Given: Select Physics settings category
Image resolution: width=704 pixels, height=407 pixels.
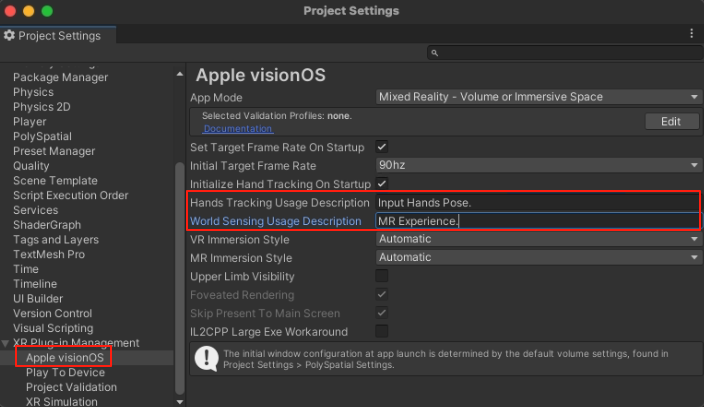Looking at the screenshot, I should point(33,92).
